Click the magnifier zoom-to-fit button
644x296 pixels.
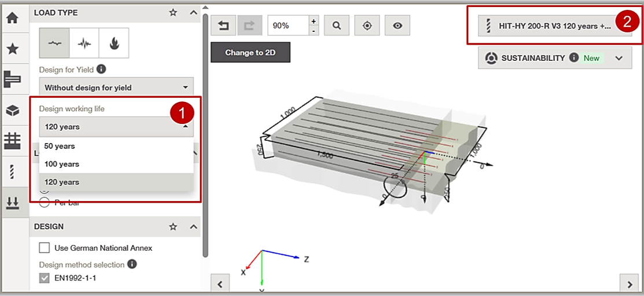point(337,25)
